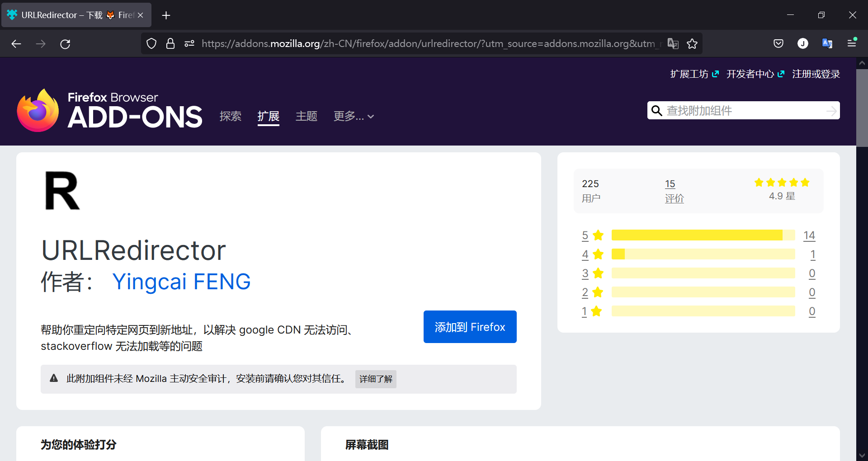Click the reload page icon
The width and height of the screenshot is (868, 461).
(x=65, y=44)
